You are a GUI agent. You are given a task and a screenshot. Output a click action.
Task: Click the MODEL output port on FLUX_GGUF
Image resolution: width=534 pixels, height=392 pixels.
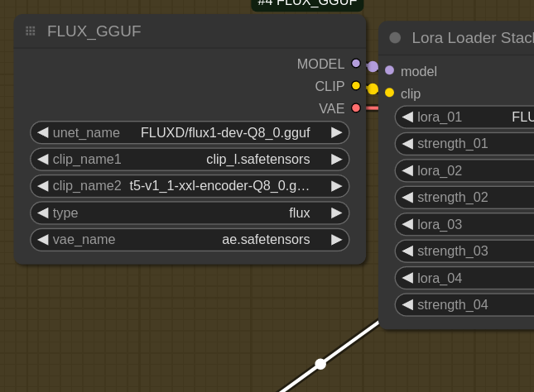click(356, 64)
